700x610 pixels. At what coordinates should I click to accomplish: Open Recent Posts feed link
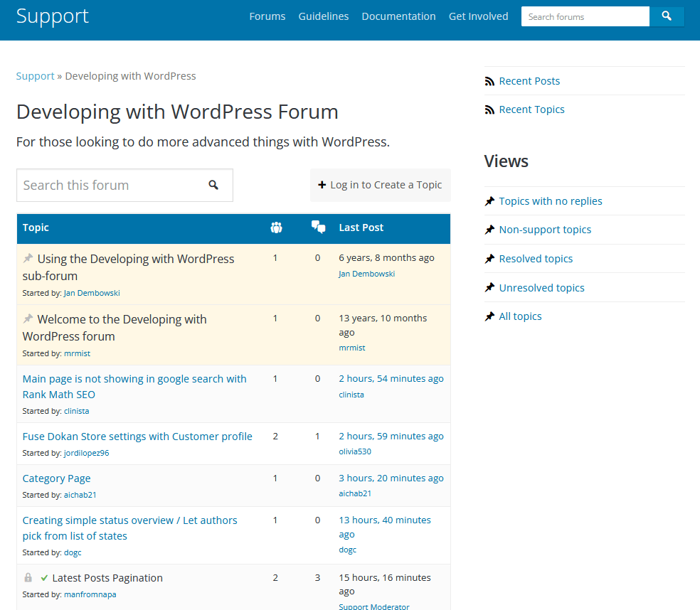click(x=529, y=81)
